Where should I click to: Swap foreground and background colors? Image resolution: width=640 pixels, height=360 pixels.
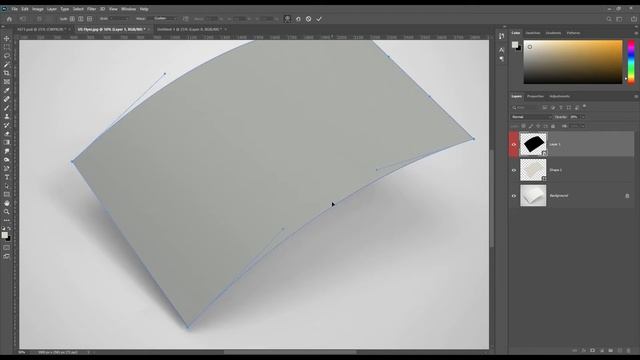tap(9, 228)
